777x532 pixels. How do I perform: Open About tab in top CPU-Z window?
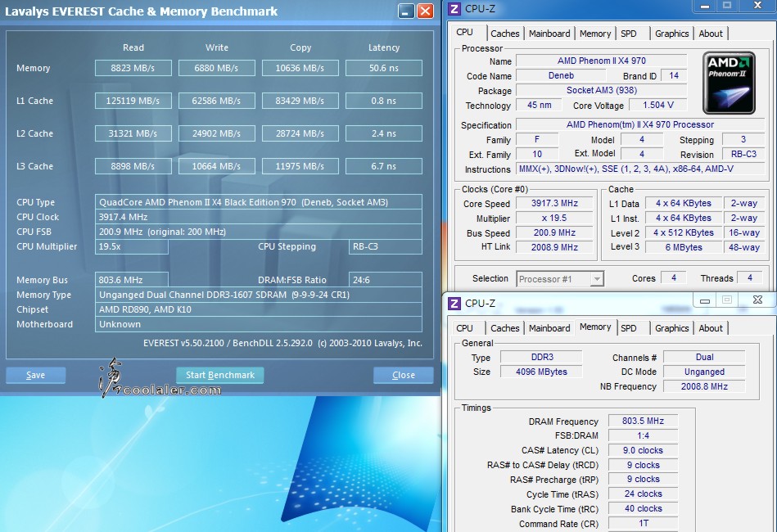[710, 34]
